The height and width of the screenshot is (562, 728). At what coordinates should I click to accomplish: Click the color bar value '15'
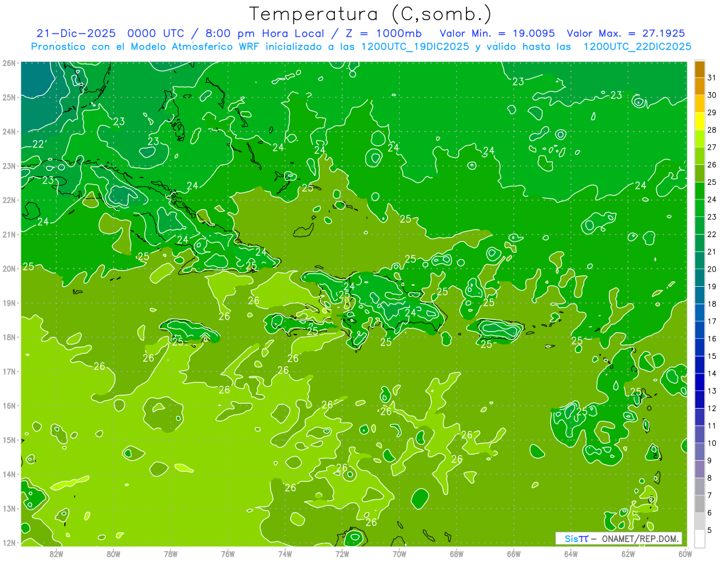pos(712,356)
